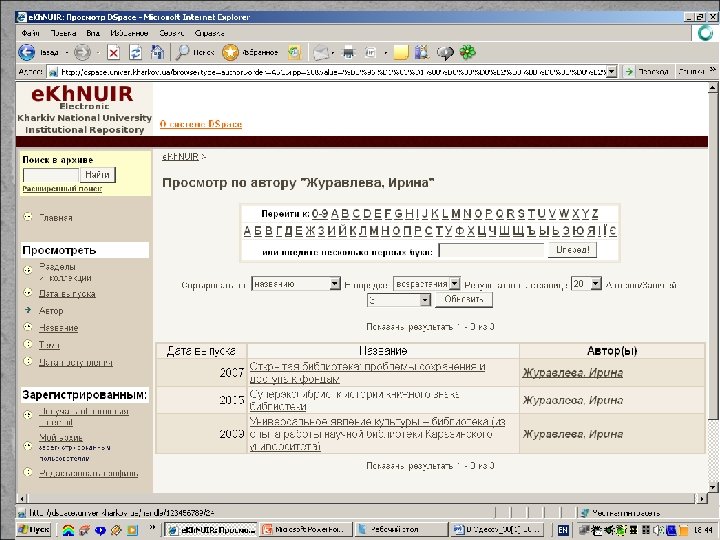Open the Вид menu
The width and height of the screenshot is (720, 540).
[x=93, y=33]
